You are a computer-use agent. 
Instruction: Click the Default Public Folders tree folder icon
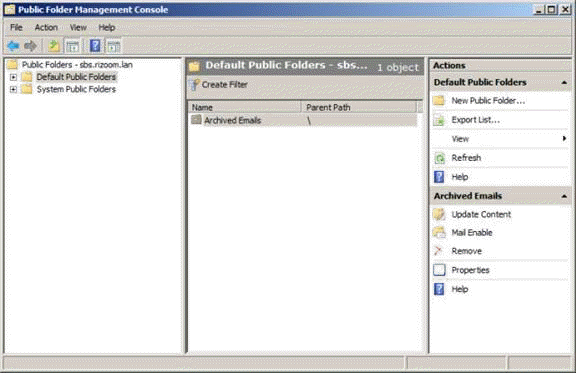pos(26,77)
